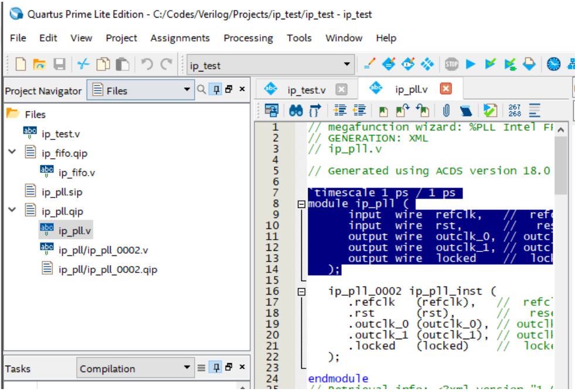The width and height of the screenshot is (575, 392).
Task: Toggle line numbers 267/268 icon
Action: coord(515,110)
